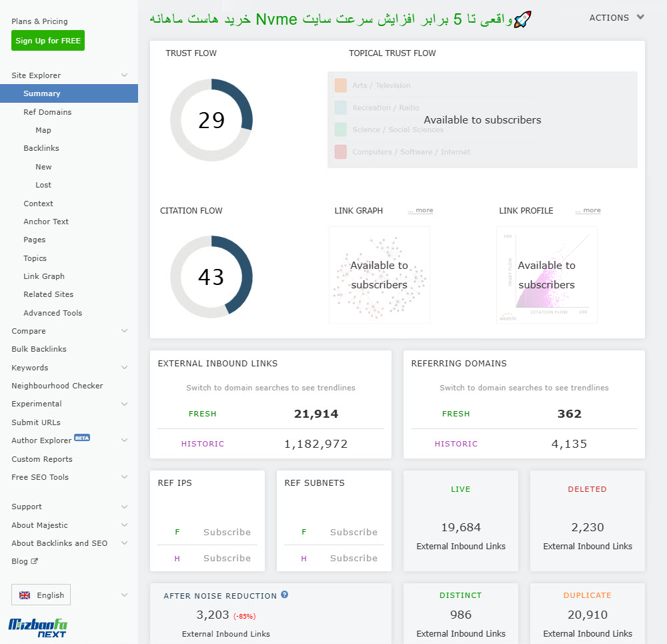Navigate to the Topics section
This screenshot has width=667, height=644.
coord(35,258)
